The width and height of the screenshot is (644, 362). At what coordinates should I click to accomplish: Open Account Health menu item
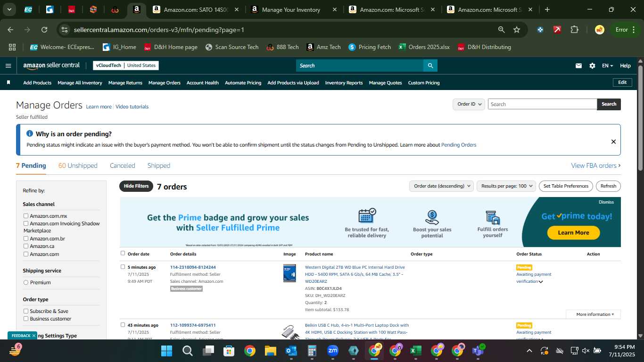[x=203, y=82]
